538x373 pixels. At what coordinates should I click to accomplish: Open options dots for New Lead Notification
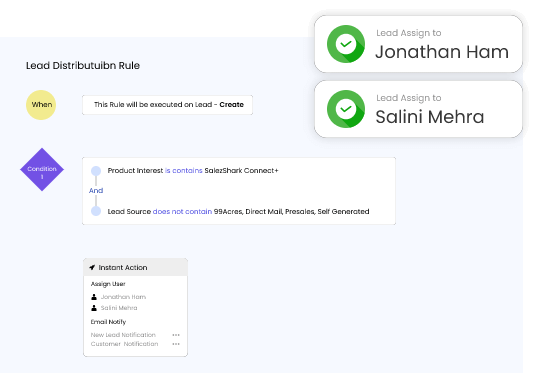[x=176, y=335]
